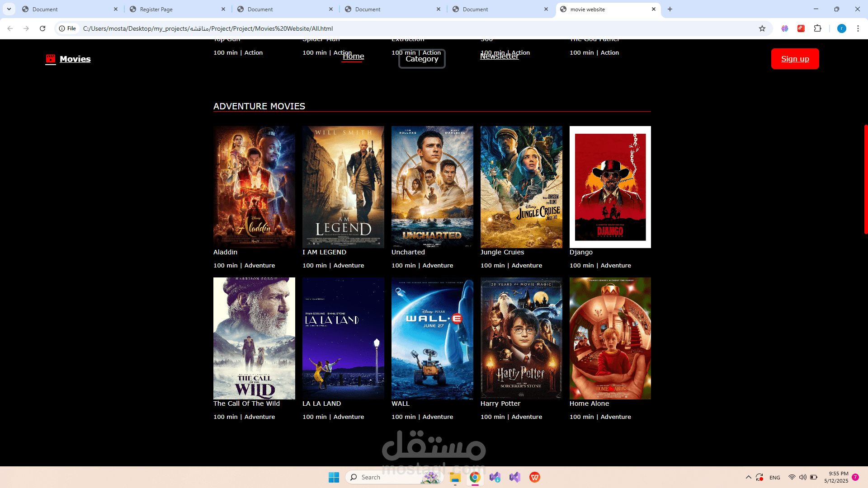Close the Register Page tab
The image size is (868, 488).
pyautogui.click(x=223, y=9)
